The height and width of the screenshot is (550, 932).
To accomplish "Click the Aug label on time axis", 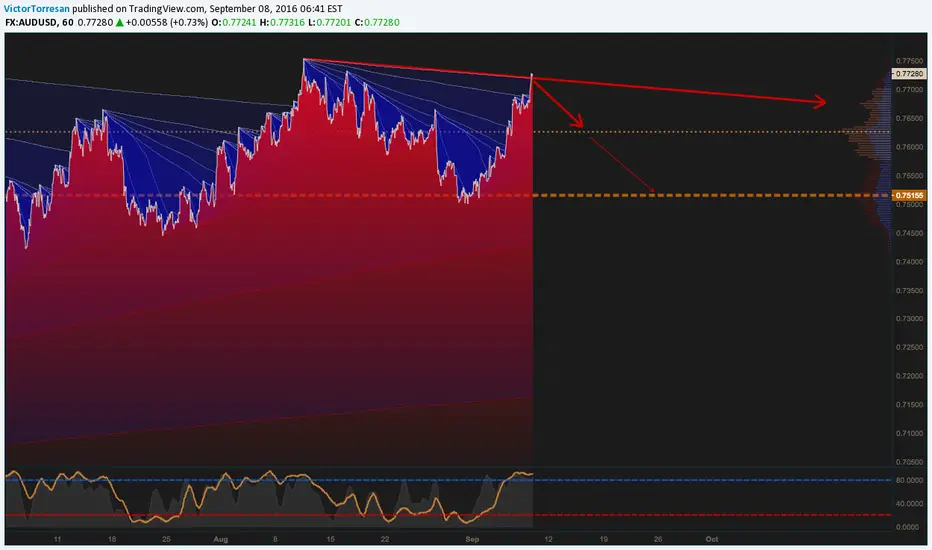I will 221,539.
